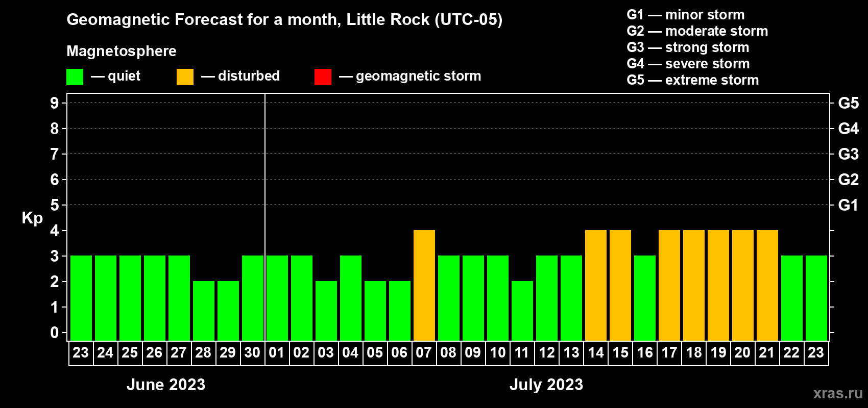Click the green quiet legend swatch

coord(75,77)
